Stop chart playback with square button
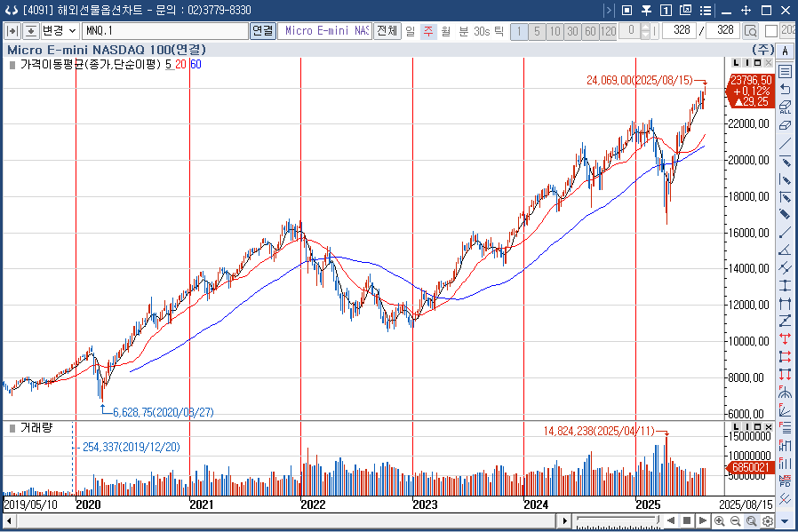The image size is (798, 532). (687, 520)
